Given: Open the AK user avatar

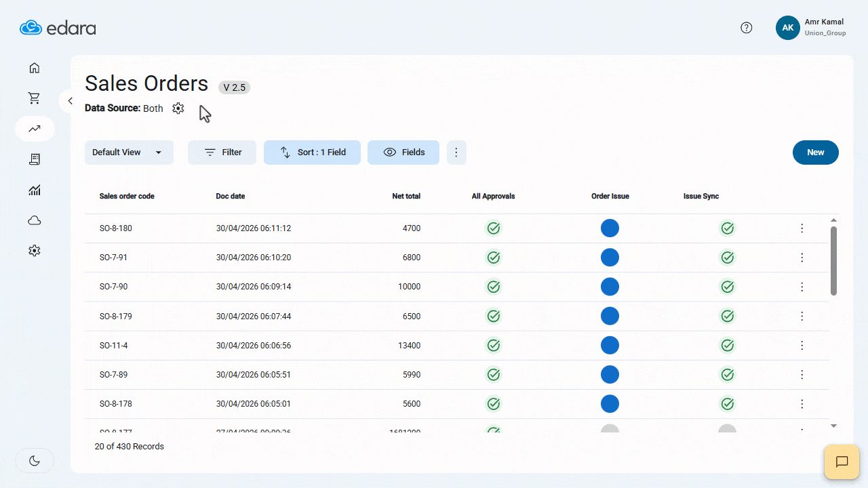Looking at the screenshot, I should click(x=788, y=28).
